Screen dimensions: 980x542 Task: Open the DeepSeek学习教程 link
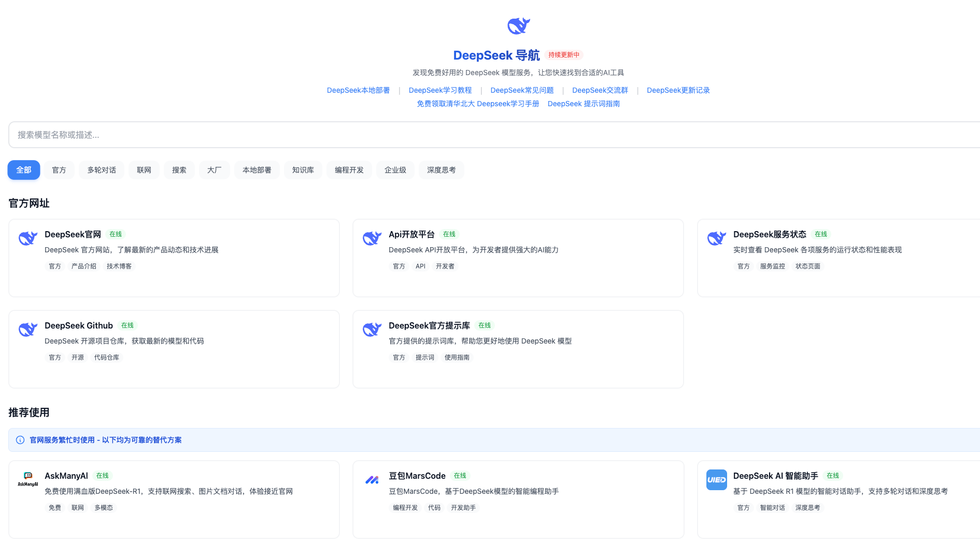pyautogui.click(x=440, y=90)
